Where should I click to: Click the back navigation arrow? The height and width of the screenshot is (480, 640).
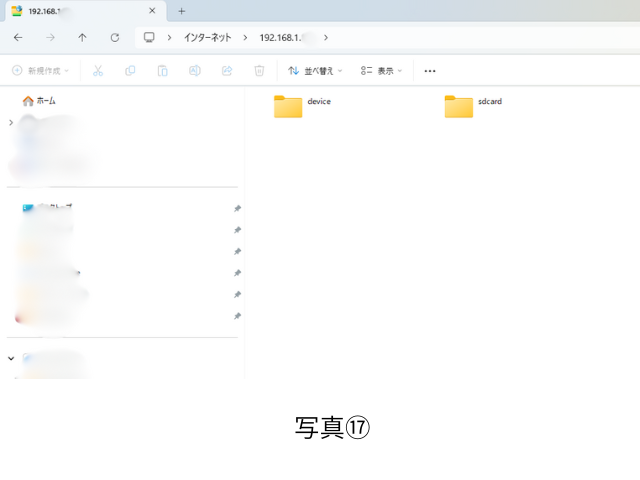tap(18, 37)
